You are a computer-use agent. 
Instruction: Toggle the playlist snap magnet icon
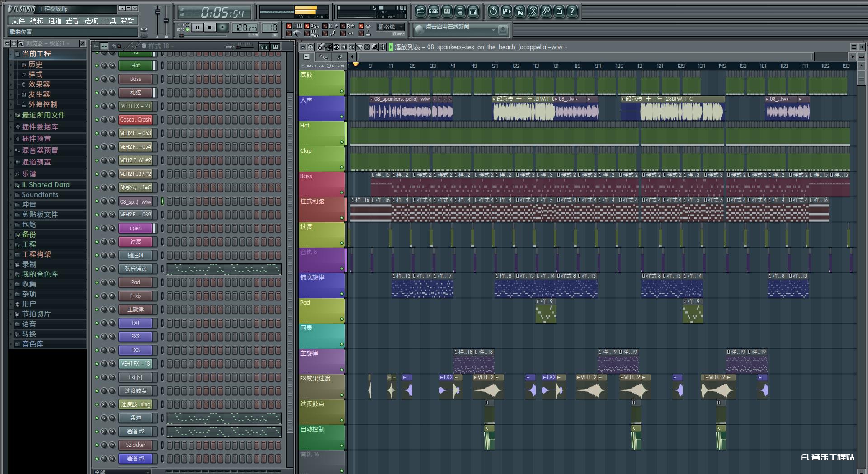(311, 47)
